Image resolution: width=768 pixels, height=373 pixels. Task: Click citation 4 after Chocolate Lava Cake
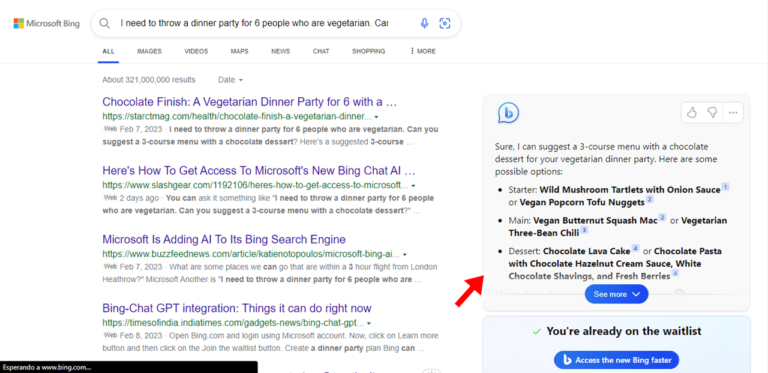(635, 248)
